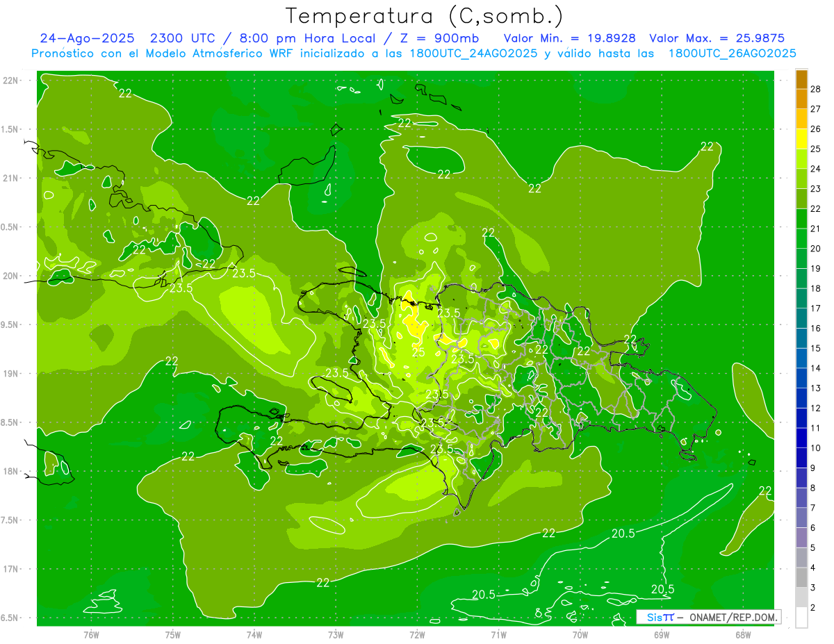Click the '68W' longitude axis label
Screen dimensions: 834x644
coord(743,635)
